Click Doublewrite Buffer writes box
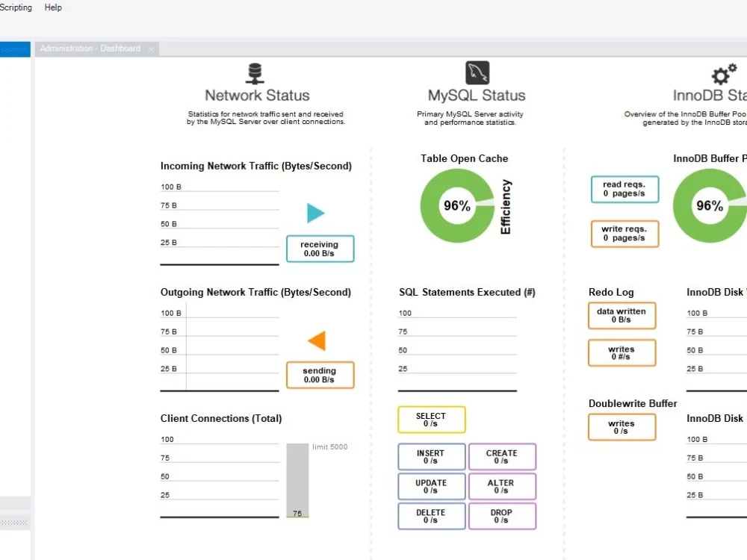The image size is (747, 560). 622,426
